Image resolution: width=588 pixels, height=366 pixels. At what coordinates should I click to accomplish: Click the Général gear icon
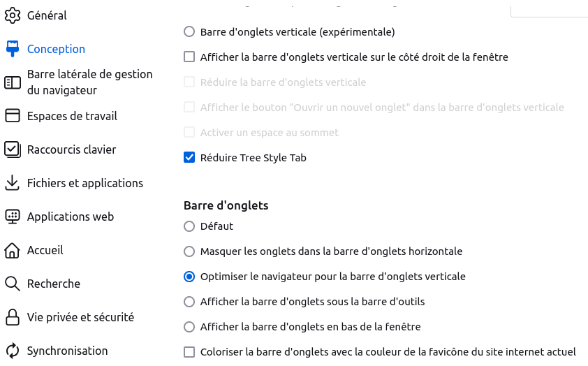tap(13, 15)
